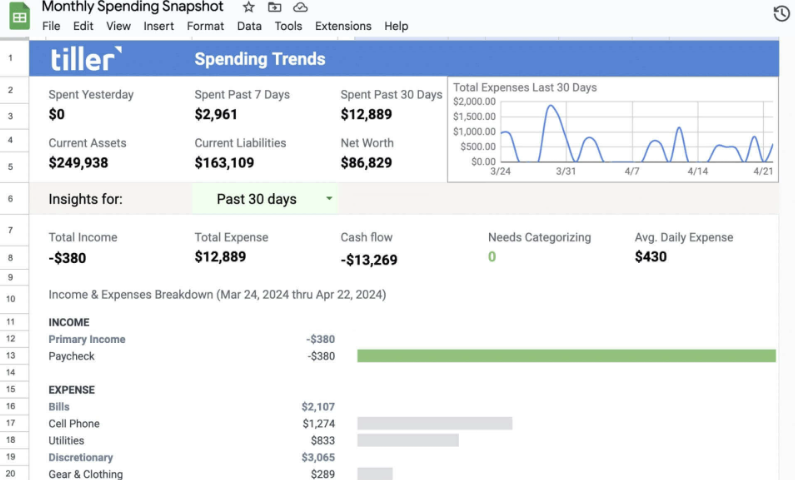Click the green Paycheck income bar
The image size is (795, 480).
(x=566, y=356)
